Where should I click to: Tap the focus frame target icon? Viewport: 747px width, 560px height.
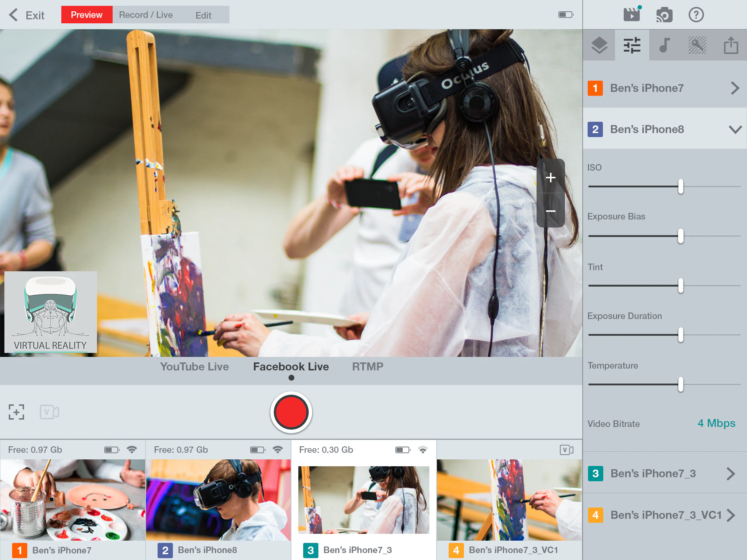click(16, 412)
